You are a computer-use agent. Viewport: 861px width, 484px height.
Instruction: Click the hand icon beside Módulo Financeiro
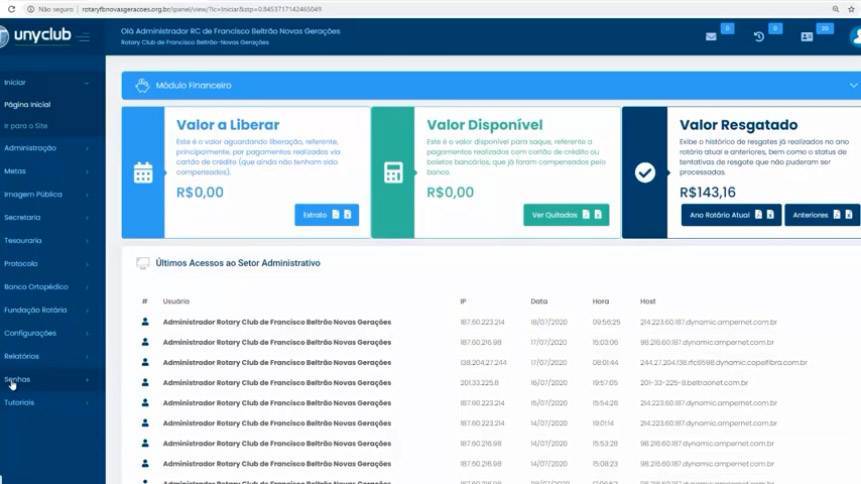(143, 86)
